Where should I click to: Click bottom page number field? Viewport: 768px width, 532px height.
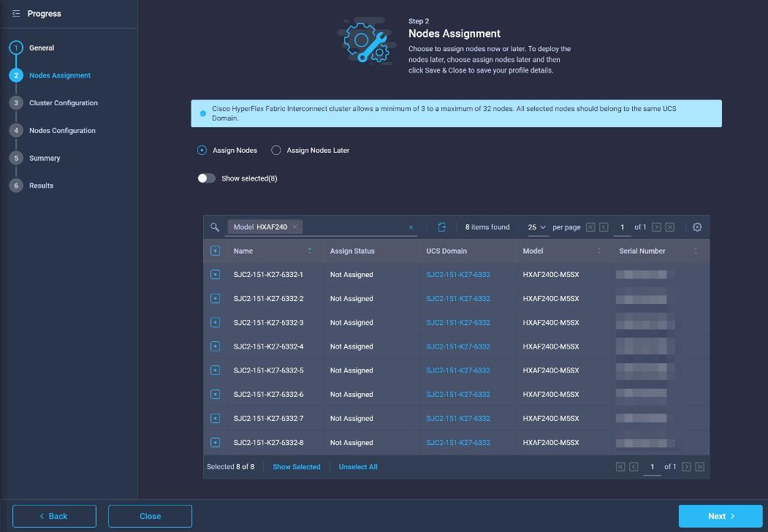click(x=652, y=467)
